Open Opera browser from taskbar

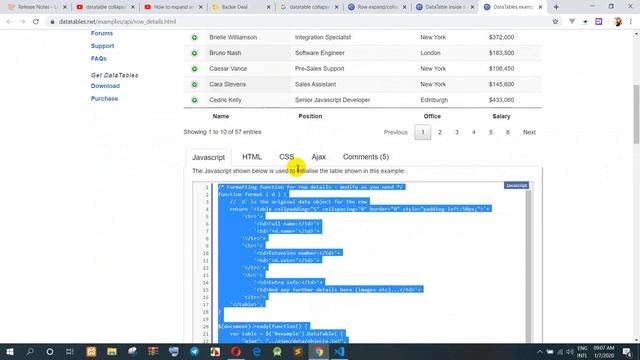236,352
